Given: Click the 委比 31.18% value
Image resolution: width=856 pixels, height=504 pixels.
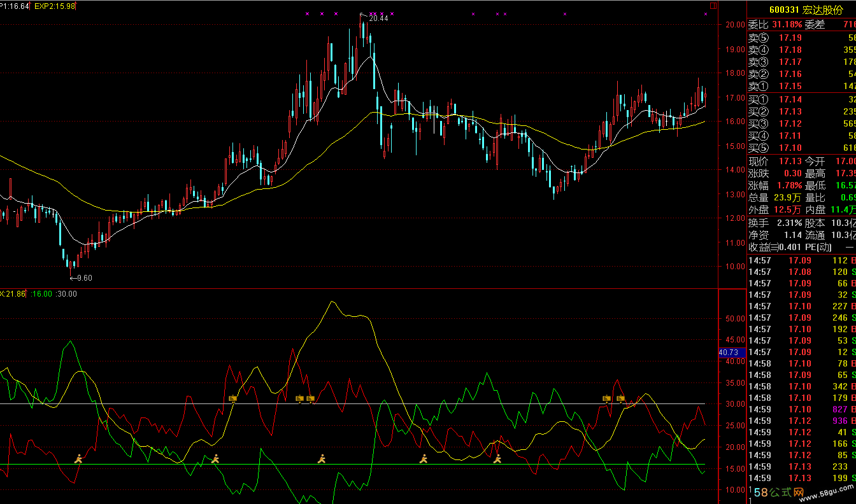Looking at the screenshot, I should pos(787,25).
